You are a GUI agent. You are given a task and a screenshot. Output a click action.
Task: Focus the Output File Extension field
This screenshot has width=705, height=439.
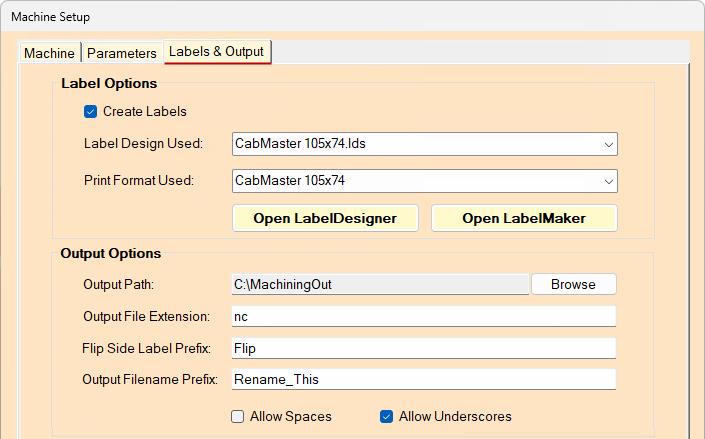422,316
